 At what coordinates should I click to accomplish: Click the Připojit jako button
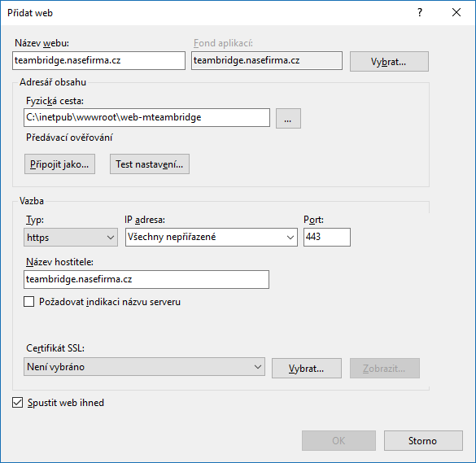click(59, 164)
